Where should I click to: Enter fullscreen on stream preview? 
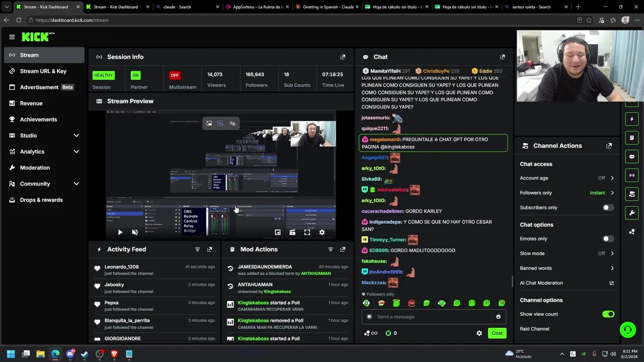(307, 232)
